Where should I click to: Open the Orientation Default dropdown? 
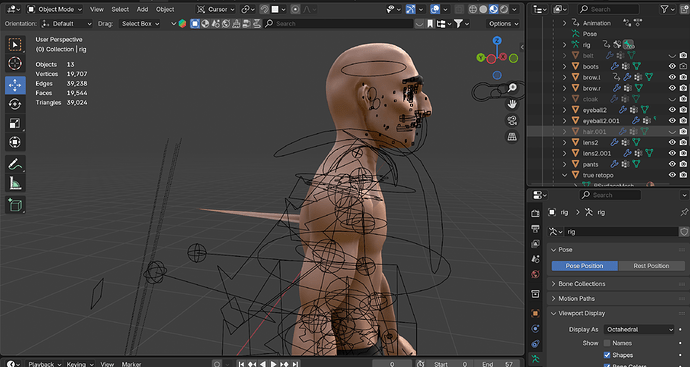pos(67,24)
